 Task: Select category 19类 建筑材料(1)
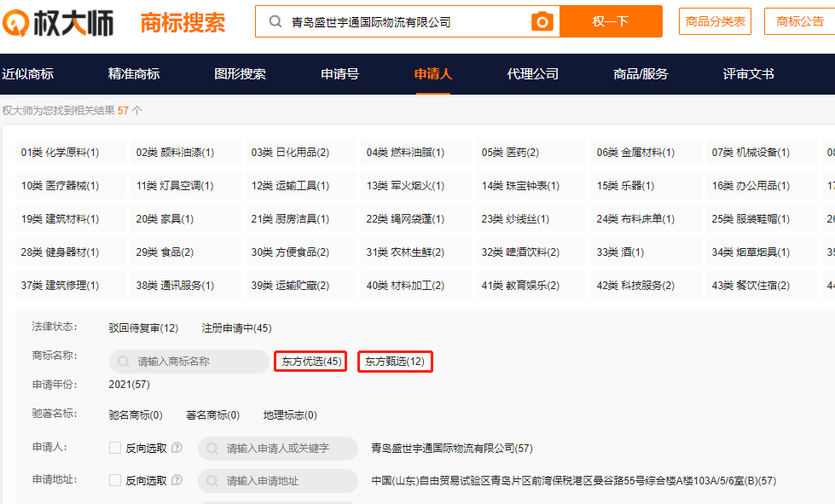pyautogui.click(x=70, y=218)
